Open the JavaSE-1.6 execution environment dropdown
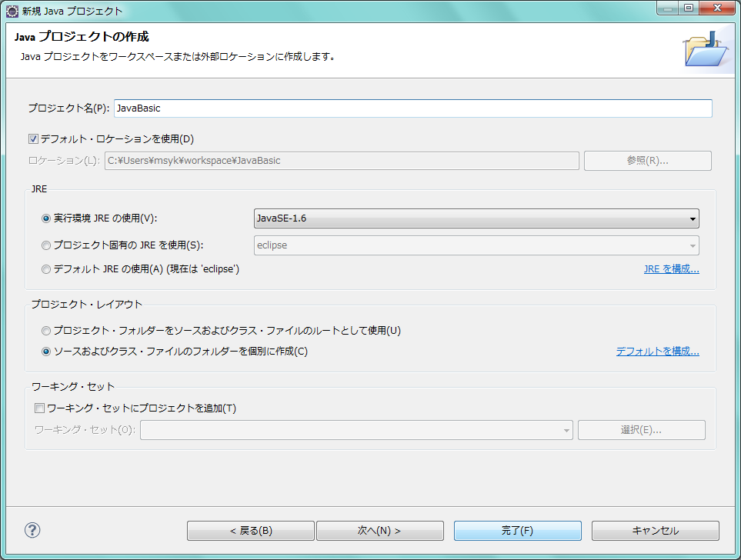The image size is (741, 560). (x=476, y=218)
